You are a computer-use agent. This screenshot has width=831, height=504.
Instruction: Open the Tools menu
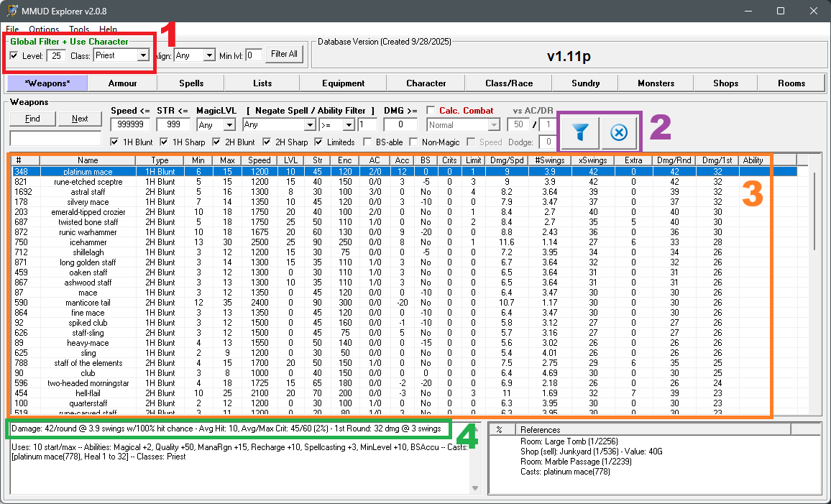tap(79, 29)
